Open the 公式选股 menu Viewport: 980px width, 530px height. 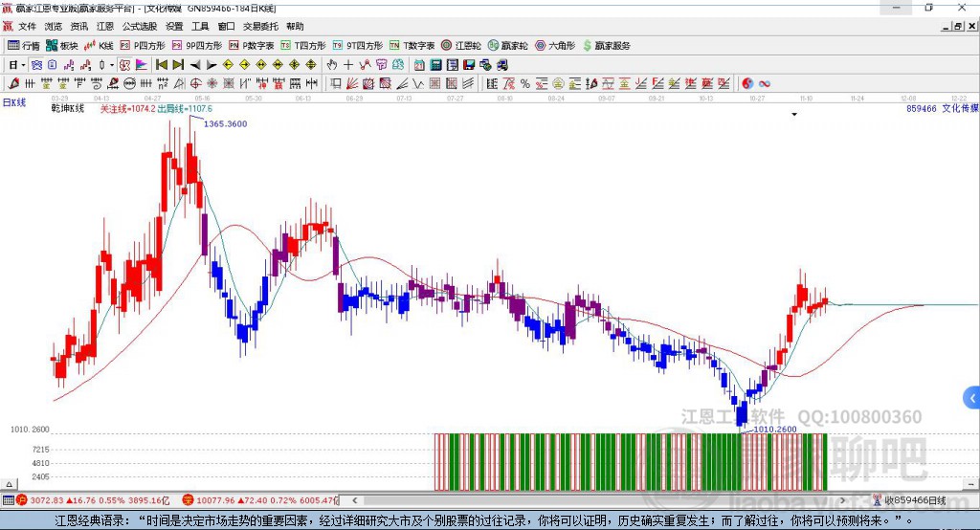pos(140,26)
